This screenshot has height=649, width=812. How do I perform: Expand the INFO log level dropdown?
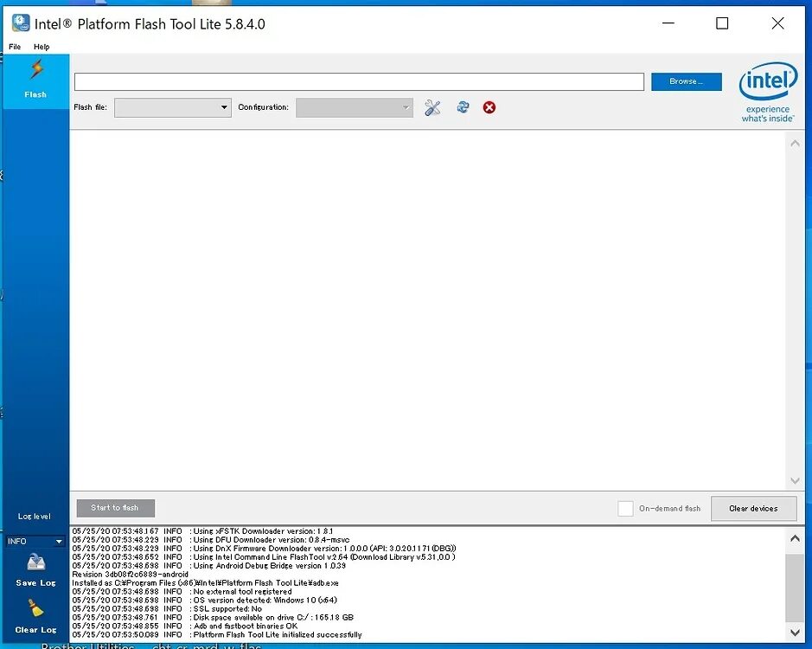coord(35,541)
